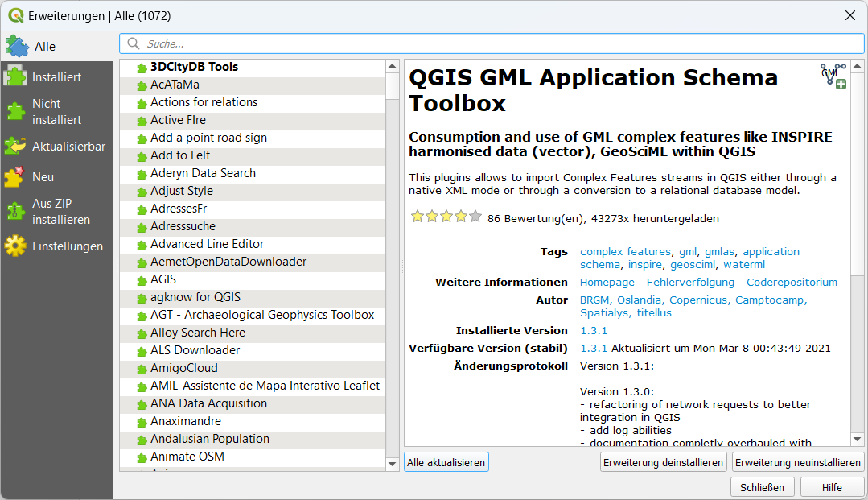The width and height of the screenshot is (868, 500).
Task: Follow the Coderepositorium link
Action: [792, 283]
